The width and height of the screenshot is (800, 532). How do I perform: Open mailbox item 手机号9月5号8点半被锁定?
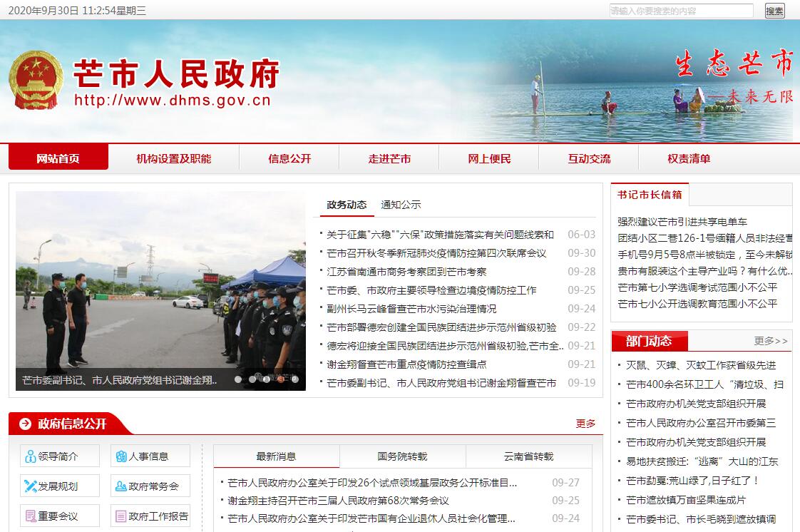coord(704,255)
